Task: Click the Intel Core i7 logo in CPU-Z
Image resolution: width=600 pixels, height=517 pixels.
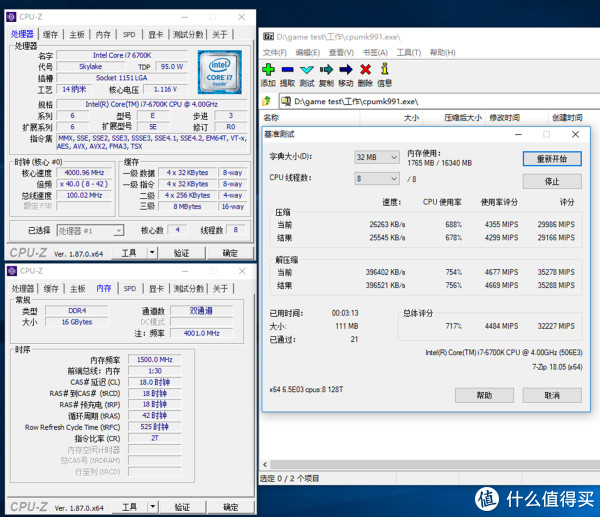Action: coord(220,72)
